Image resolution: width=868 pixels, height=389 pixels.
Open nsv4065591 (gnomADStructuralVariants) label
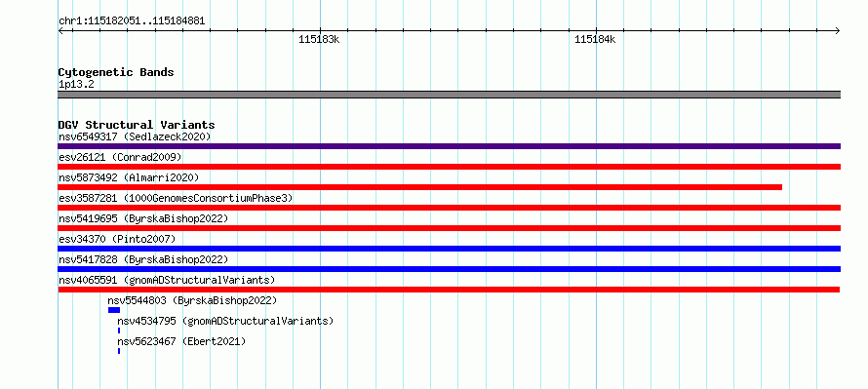click(x=167, y=280)
